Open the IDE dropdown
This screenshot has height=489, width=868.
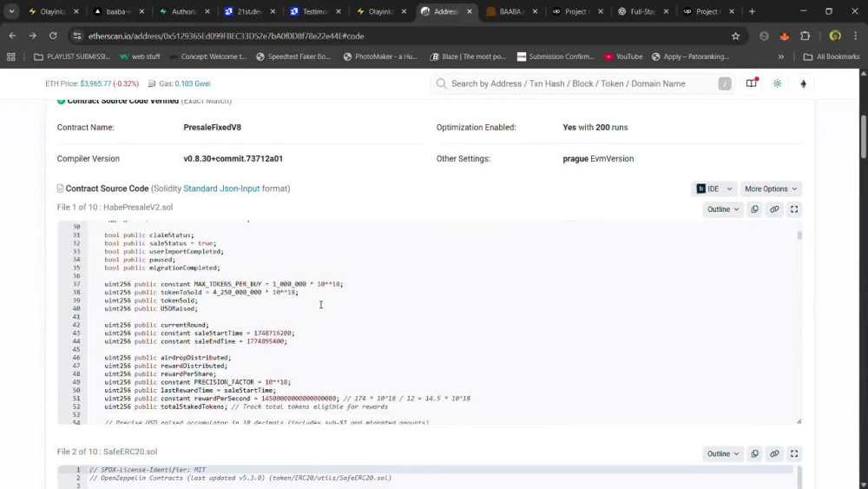tap(714, 188)
